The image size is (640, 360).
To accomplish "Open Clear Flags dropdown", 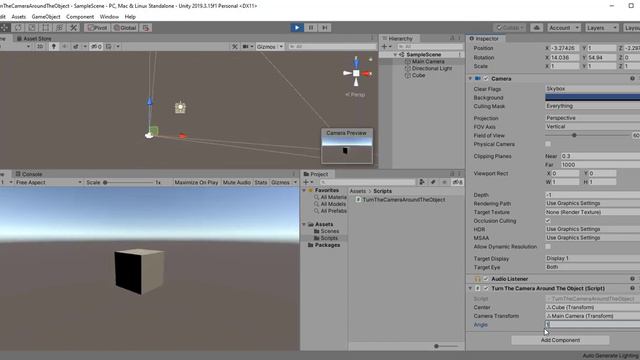I will [x=592, y=89].
